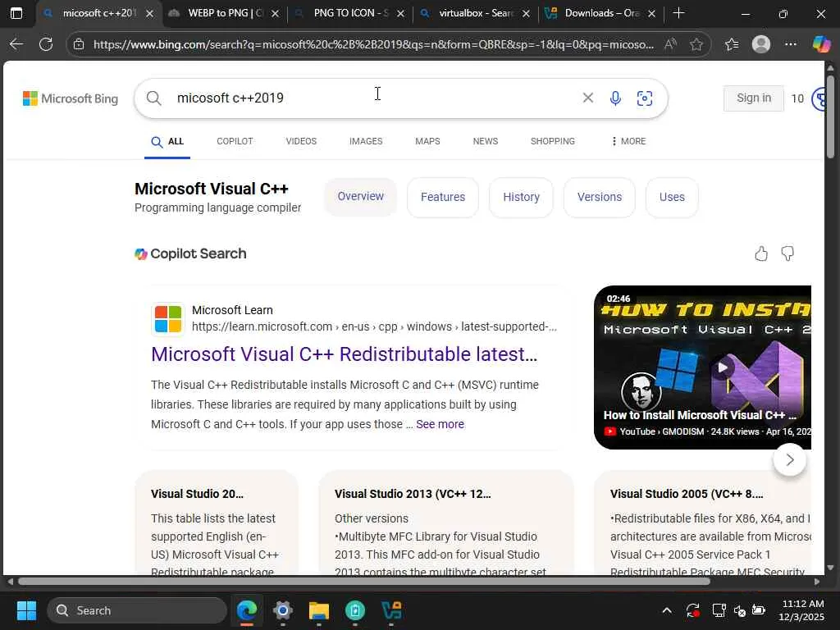Click the horizontal scrollbar thumb
The image size is (840, 630).
(x=364, y=582)
